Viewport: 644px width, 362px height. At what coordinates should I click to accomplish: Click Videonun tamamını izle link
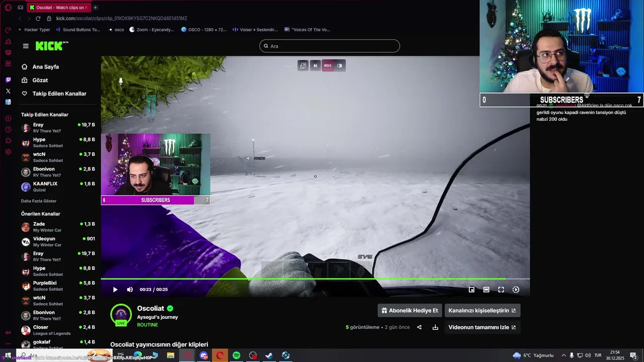point(482,327)
